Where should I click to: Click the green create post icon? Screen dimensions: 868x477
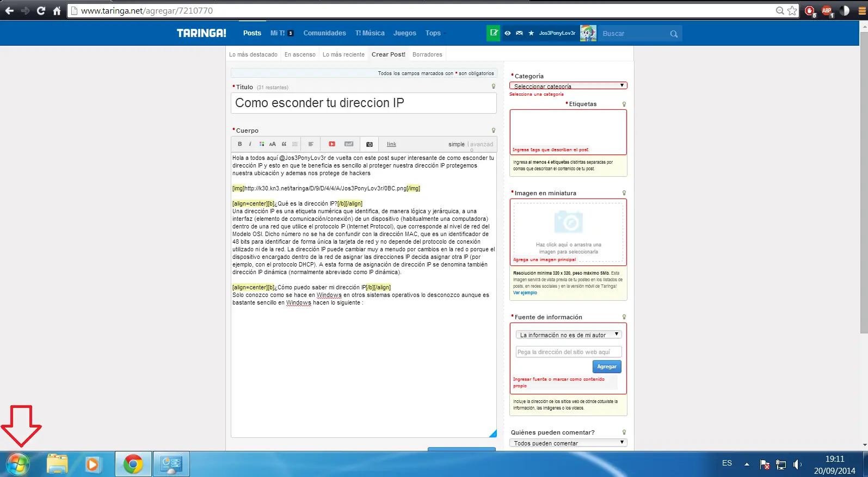(494, 33)
